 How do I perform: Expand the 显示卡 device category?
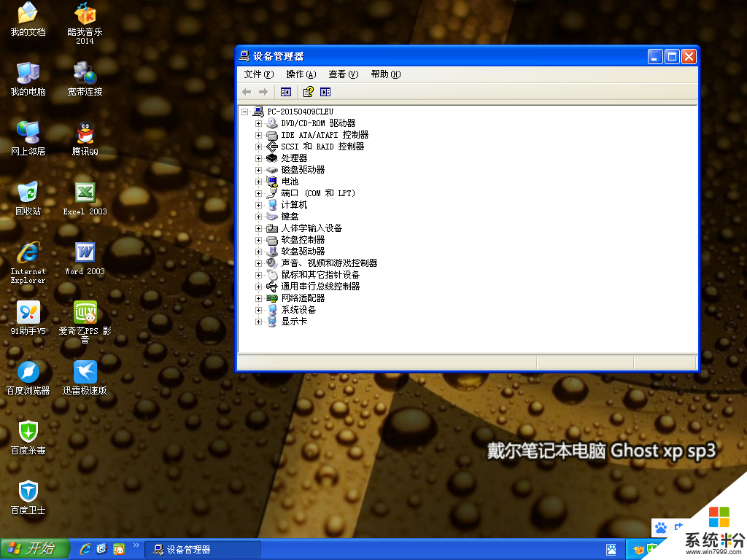pyautogui.click(x=258, y=322)
